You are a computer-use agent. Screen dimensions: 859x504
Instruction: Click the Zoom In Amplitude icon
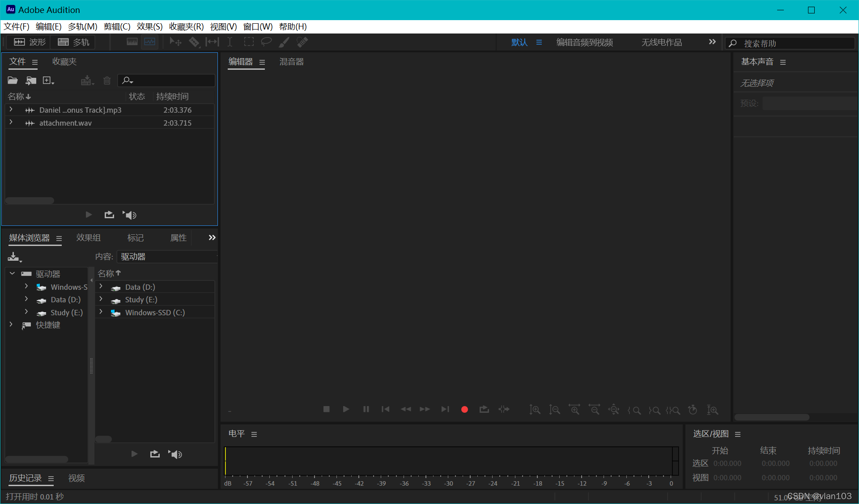tap(535, 410)
